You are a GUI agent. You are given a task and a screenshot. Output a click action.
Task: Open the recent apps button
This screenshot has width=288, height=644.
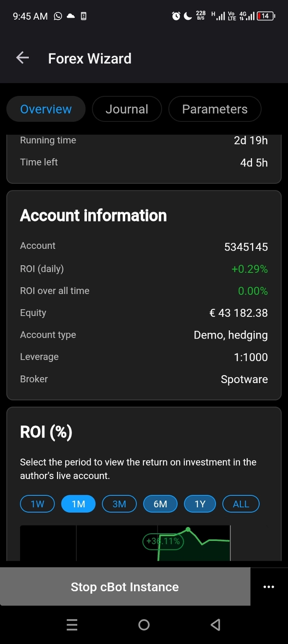coord(72,624)
